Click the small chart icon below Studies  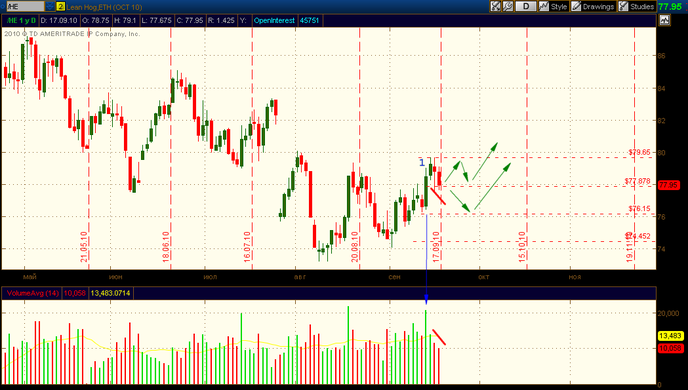664,20
